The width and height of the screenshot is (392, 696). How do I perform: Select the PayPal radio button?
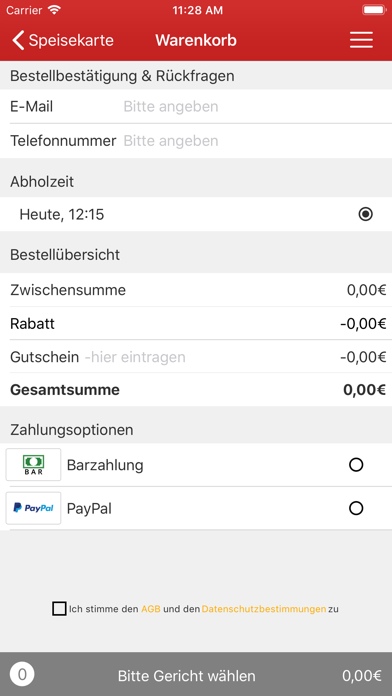[356, 508]
